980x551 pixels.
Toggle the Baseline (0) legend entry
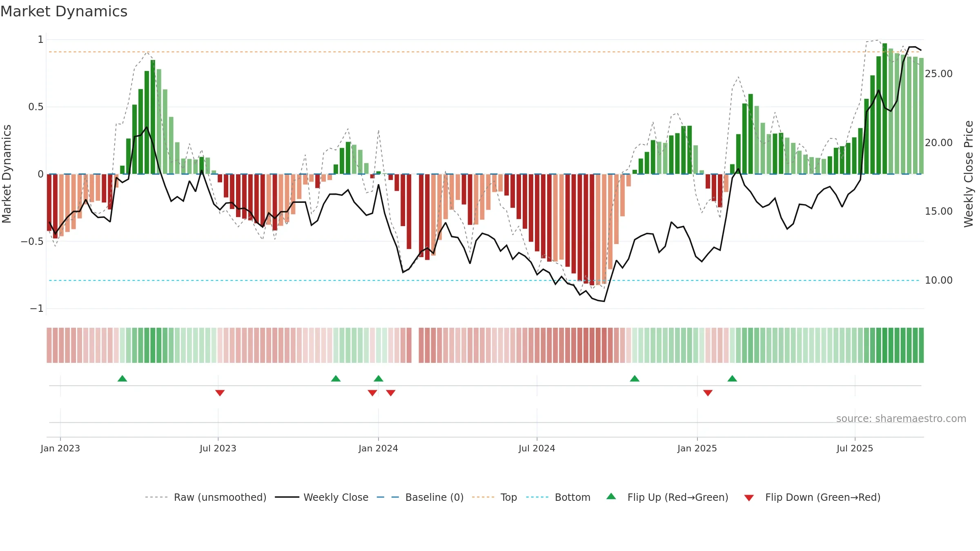click(420, 497)
